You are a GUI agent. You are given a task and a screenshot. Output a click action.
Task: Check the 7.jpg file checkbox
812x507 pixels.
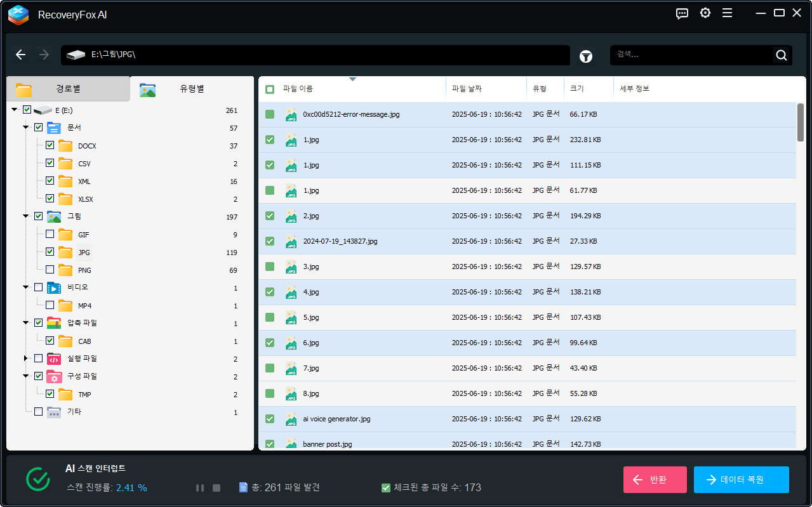point(270,368)
